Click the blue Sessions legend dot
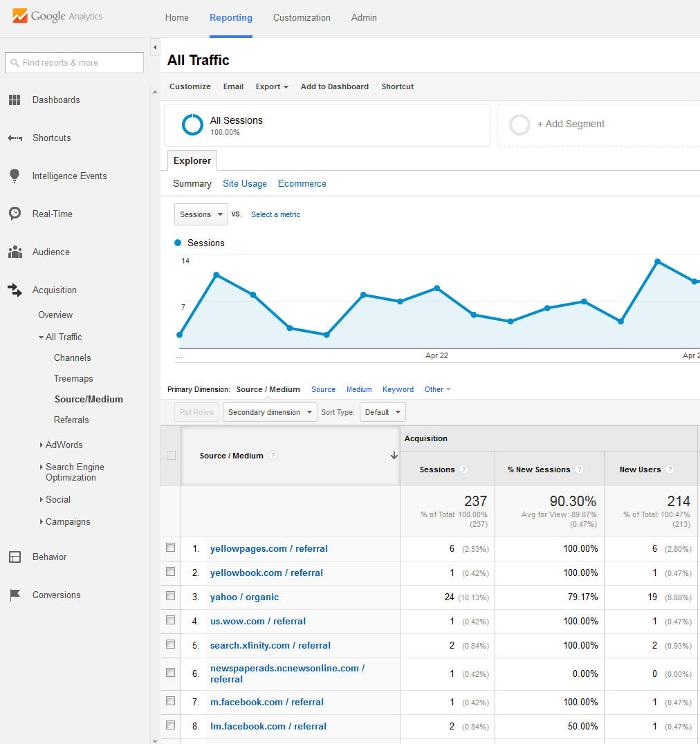 click(178, 243)
